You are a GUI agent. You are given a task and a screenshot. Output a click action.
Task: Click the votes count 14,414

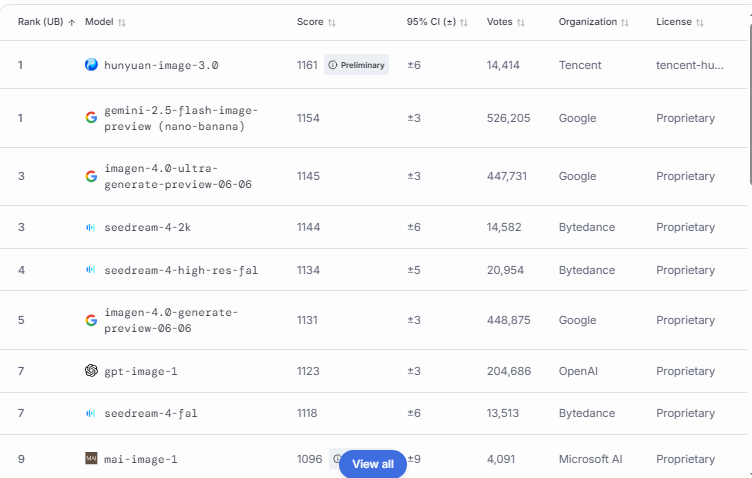tap(503, 65)
